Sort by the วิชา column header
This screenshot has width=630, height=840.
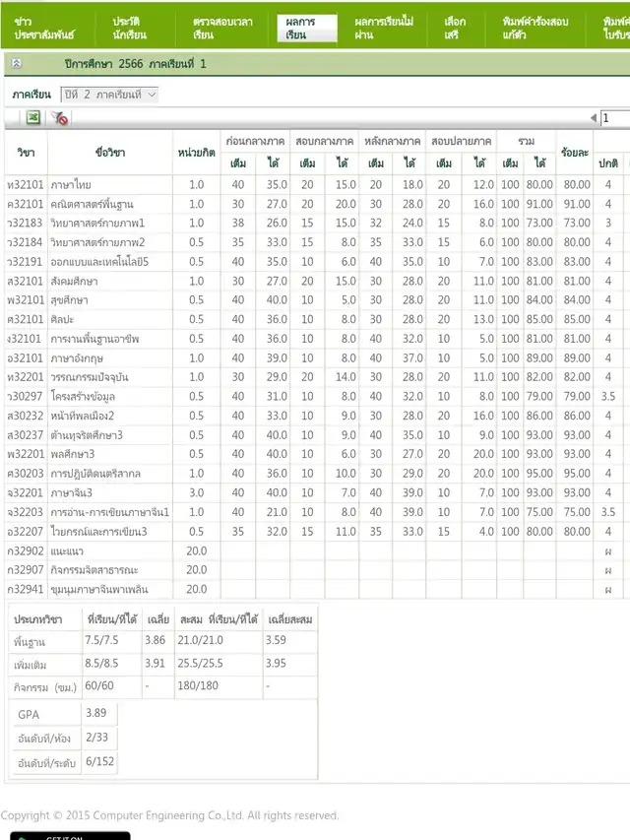(27, 153)
